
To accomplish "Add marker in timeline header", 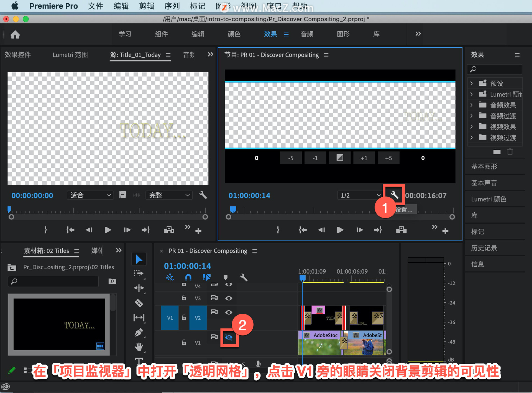I will point(225,277).
